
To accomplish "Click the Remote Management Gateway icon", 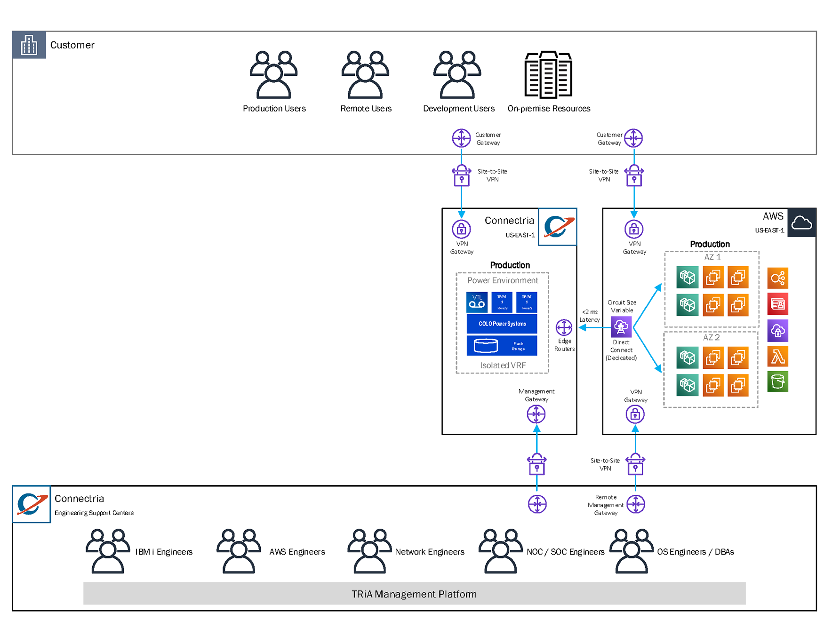I will pos(636,504).
